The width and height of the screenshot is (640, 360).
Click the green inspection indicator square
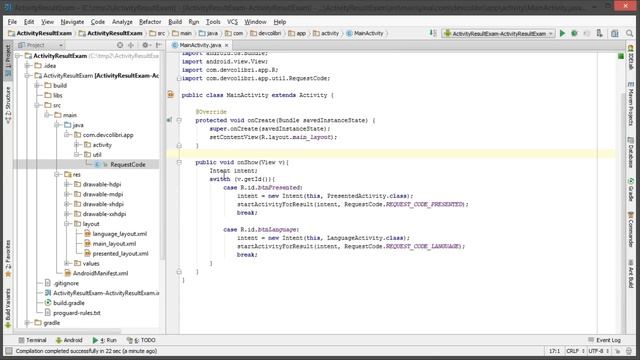click(621, 56)
